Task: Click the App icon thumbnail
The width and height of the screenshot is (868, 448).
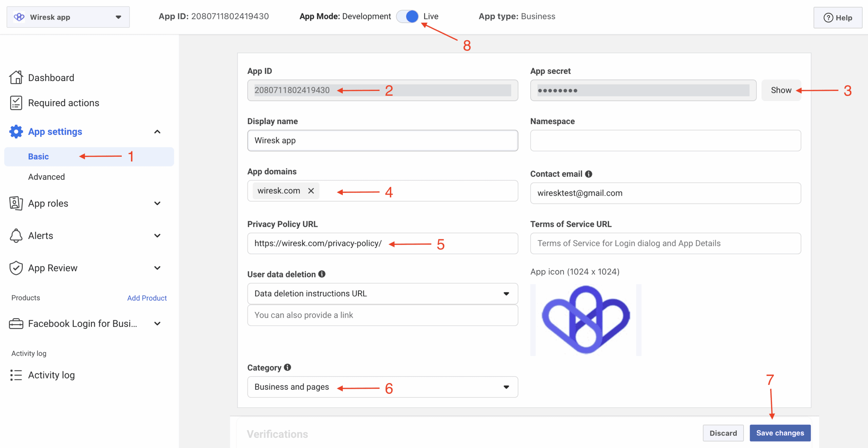Action: 586,320
